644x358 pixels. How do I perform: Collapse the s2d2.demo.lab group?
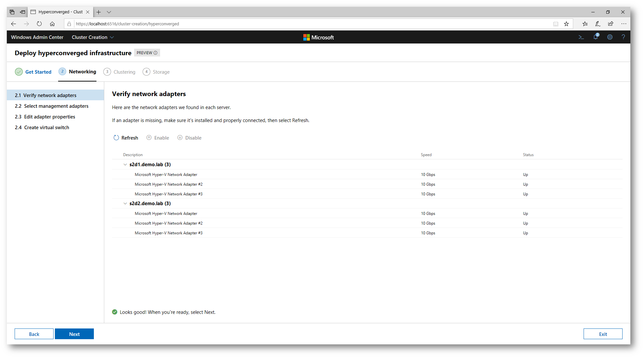point(125,204)
